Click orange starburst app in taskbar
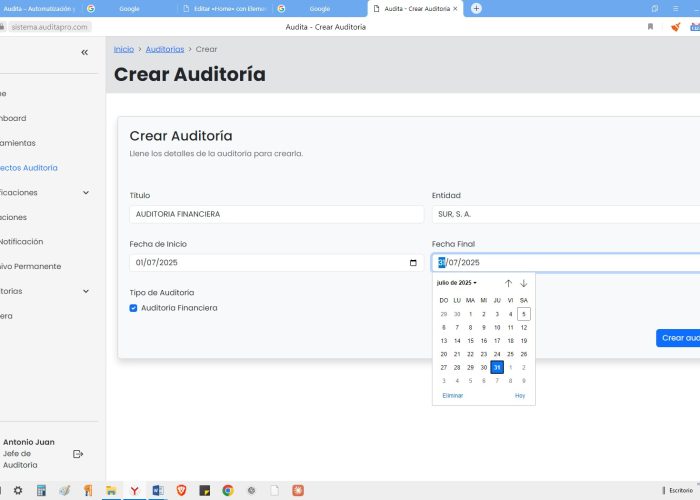The height and width of the screenshot is (500, 700). point(298,491)
